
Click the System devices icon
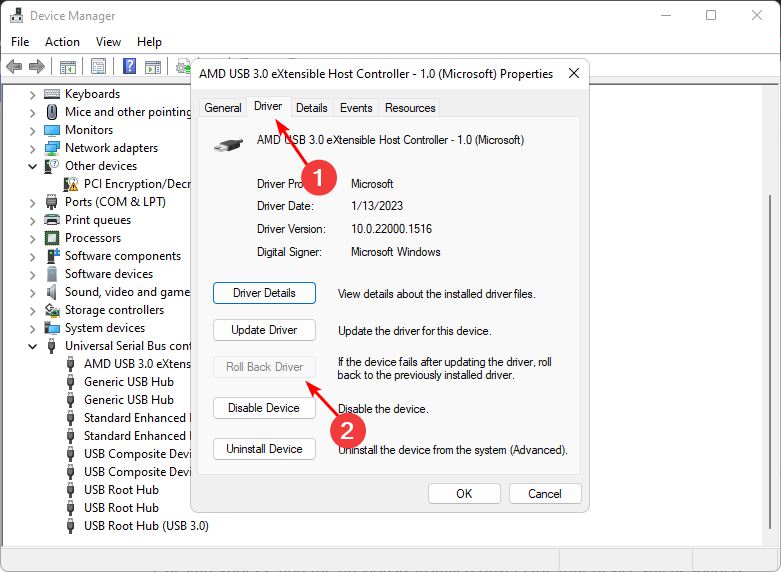point(52,328)
